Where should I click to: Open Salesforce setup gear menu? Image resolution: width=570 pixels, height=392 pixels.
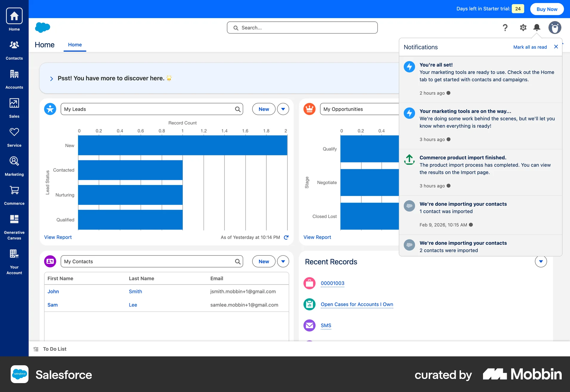[523, 27]
